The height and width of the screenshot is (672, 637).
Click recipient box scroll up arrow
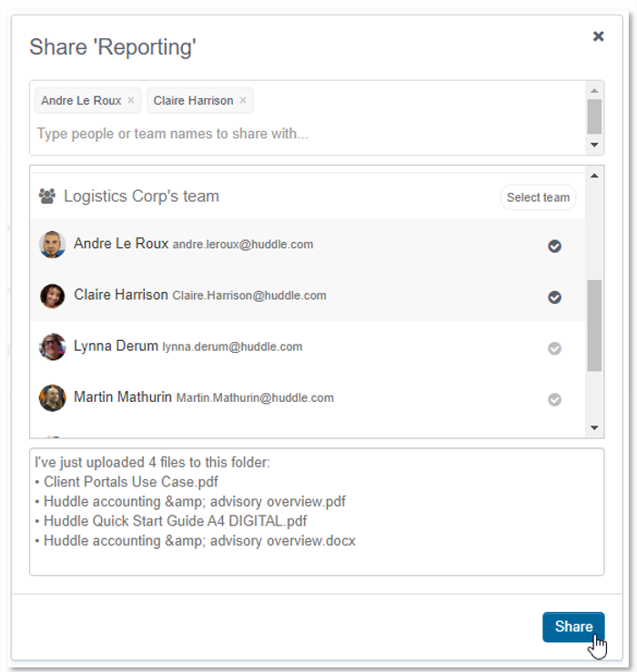(x=594, y=90)
